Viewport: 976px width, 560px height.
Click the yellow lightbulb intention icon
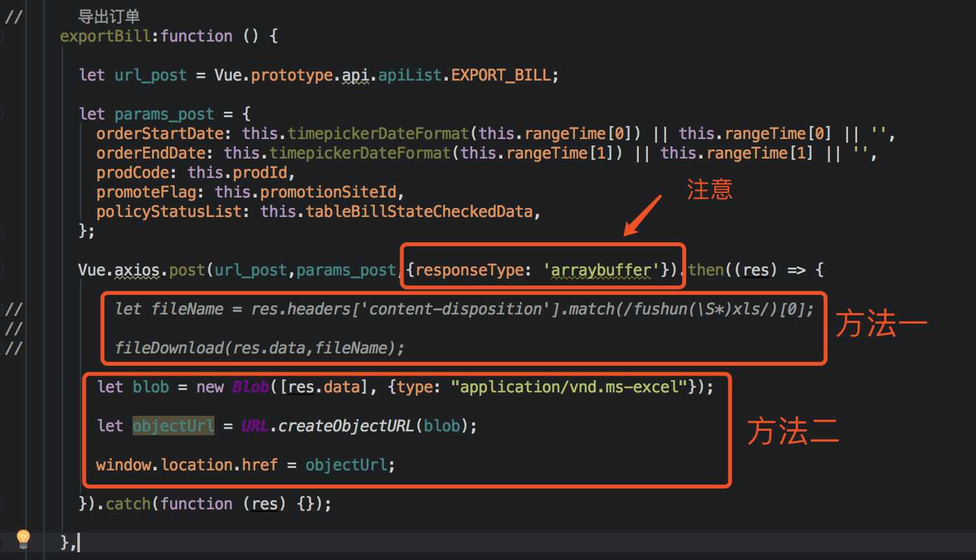23,539
